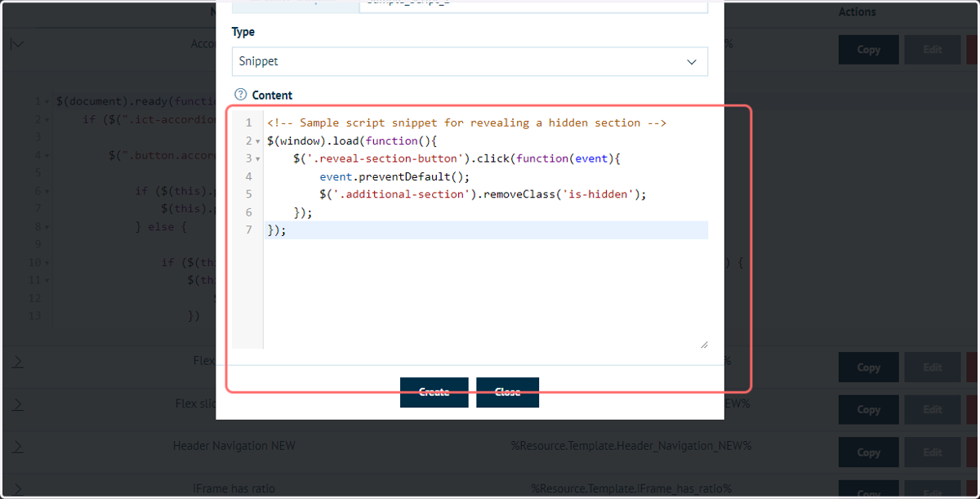Click 'event.preventDefault();' on line 4
The width and height of the screenshot is (980, 499).
pyautogui.click(x=394, y=176)
